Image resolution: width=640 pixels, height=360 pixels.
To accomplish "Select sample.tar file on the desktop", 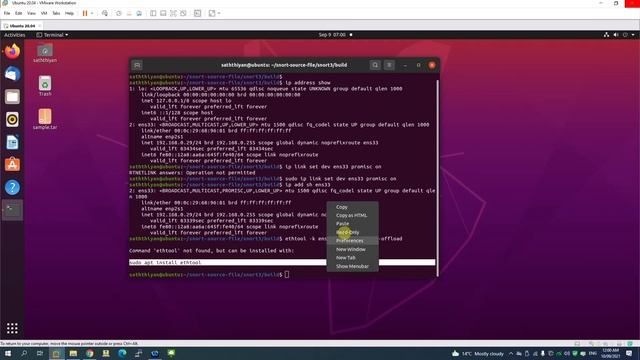I will click(45, 119).
